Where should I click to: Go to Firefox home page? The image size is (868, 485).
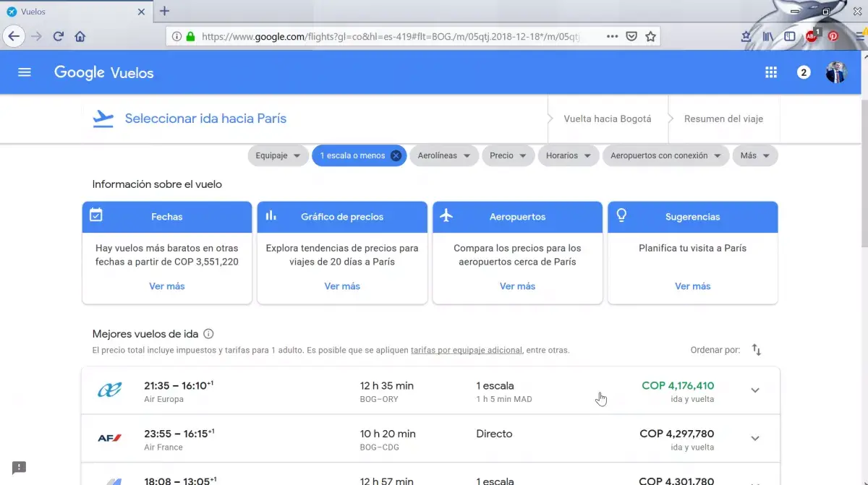pos(80,36)
